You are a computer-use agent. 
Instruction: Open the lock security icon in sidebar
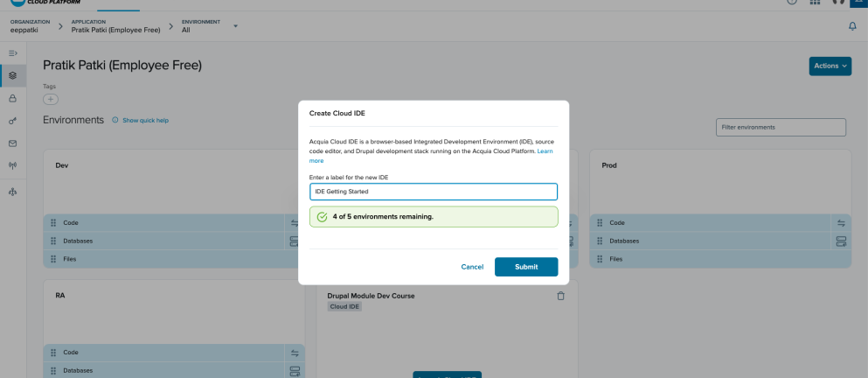13,99
